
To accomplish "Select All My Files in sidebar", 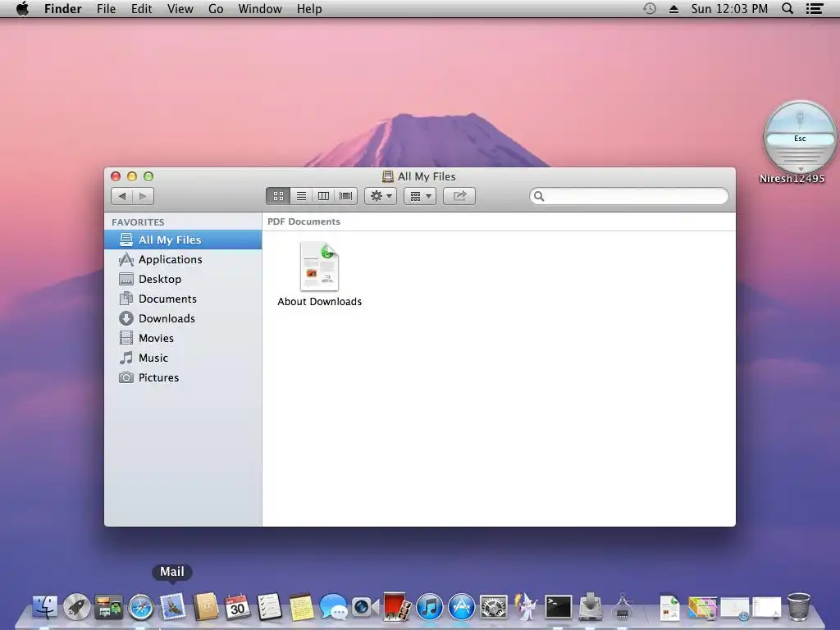I will click(x=183, y=240).
